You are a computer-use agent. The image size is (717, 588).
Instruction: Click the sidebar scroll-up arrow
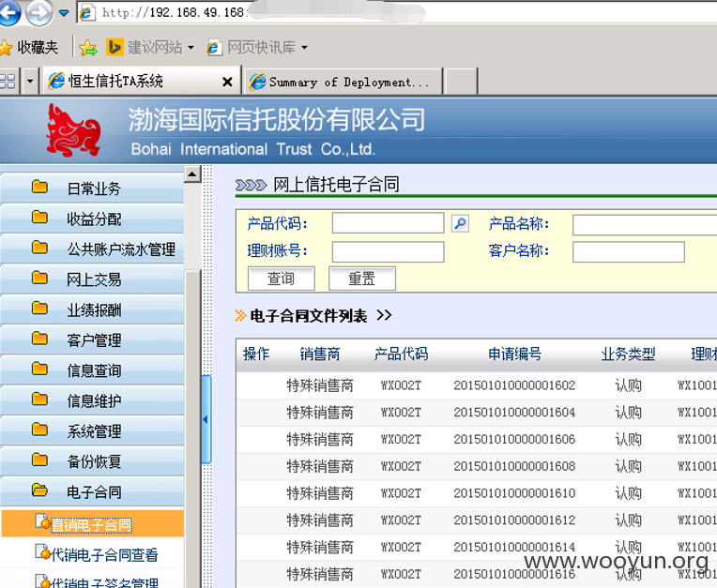click(x=192, y=173)
